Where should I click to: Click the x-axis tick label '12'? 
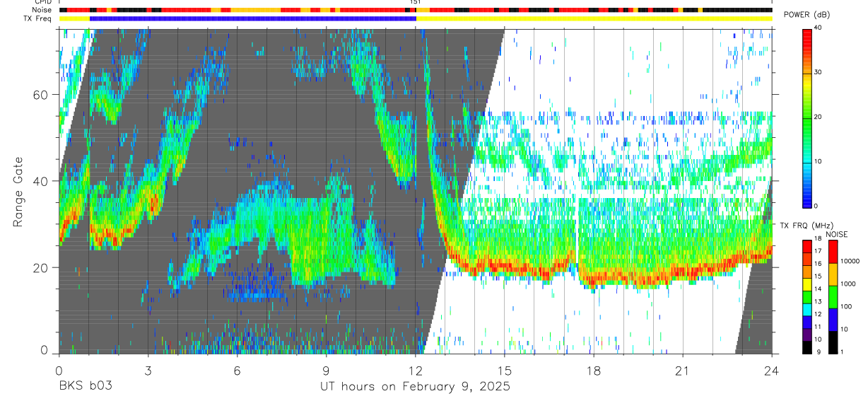pos(416,371)
